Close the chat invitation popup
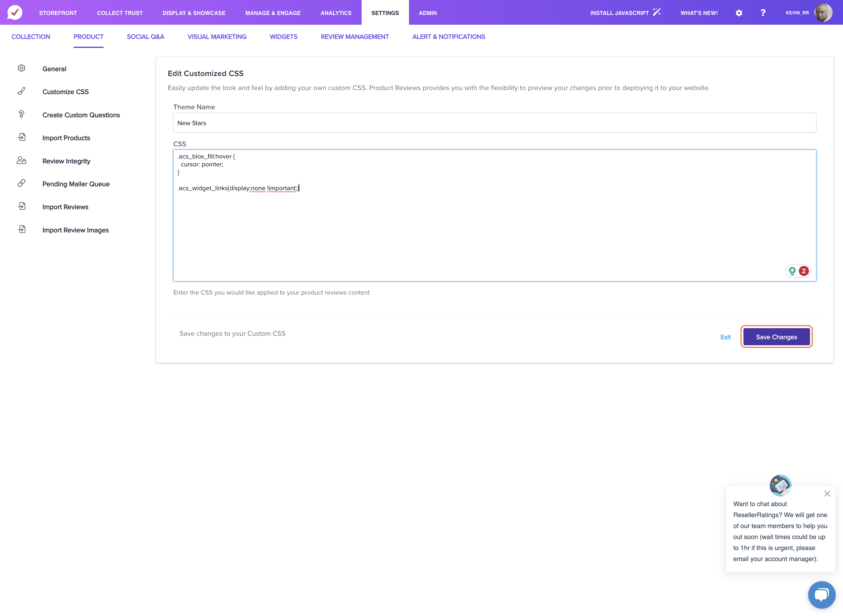Viewport: 843px width, 616px height. click(827, 493)
